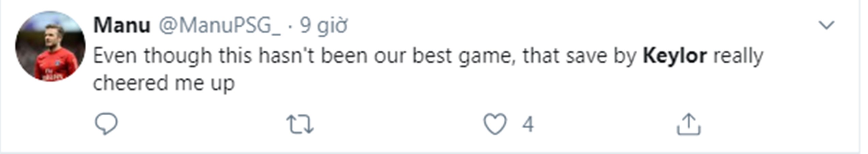
Task: Open Manu's profile picture
Action: point(50,46)
